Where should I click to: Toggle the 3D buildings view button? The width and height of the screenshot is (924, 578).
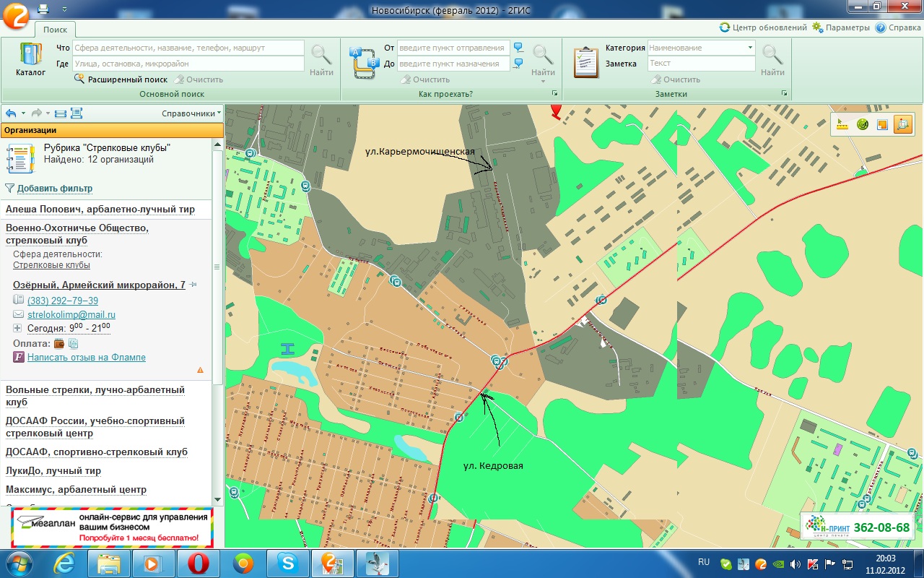tap(902, 124)
